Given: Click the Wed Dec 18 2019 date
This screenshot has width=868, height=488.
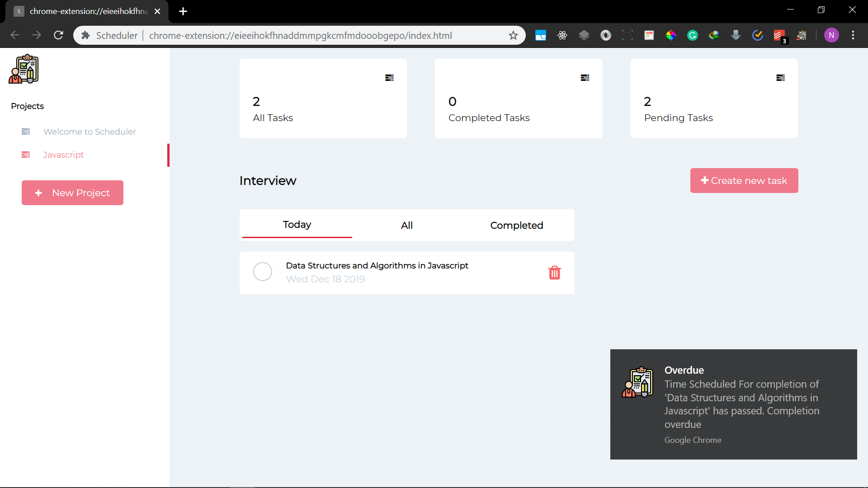Looking at the screenshot, I should click(325, 279).
